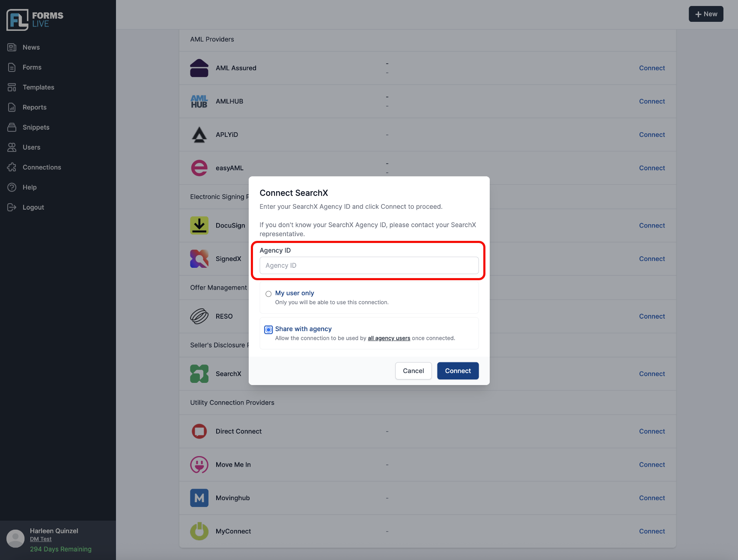This screenshot has height=560, width=738.
Task: Open the DM Test agency link
Action: click(41, 539)
